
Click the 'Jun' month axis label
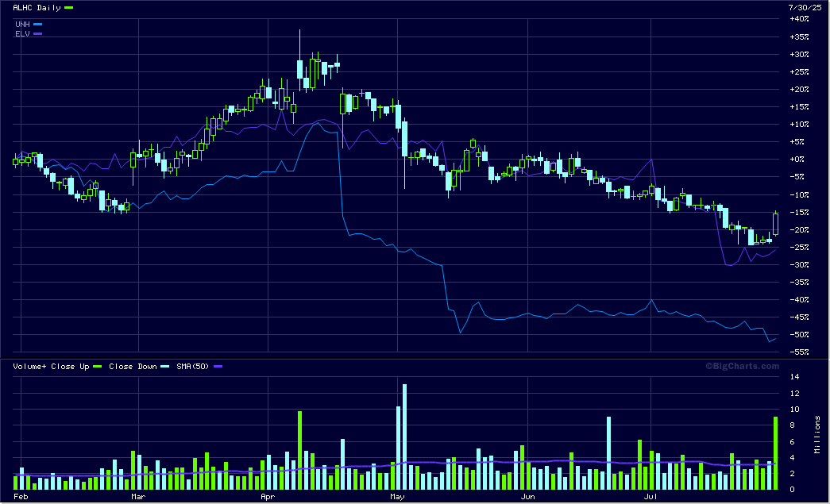point(527,497)
